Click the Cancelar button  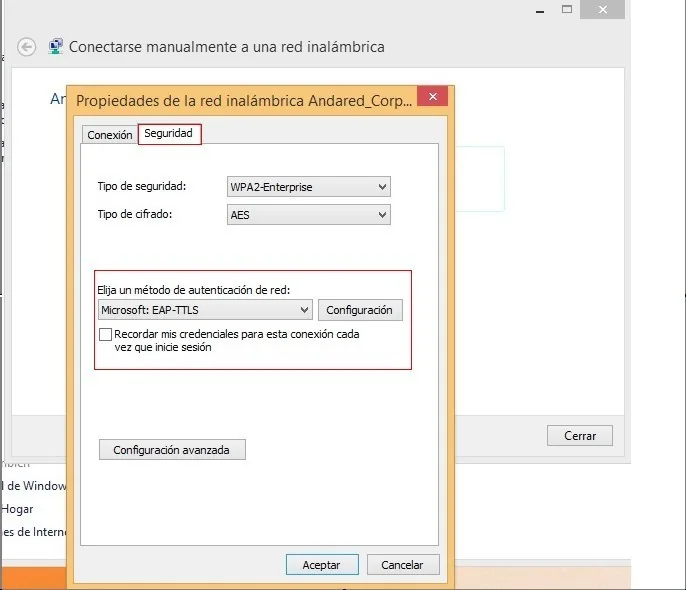point(402,565)
